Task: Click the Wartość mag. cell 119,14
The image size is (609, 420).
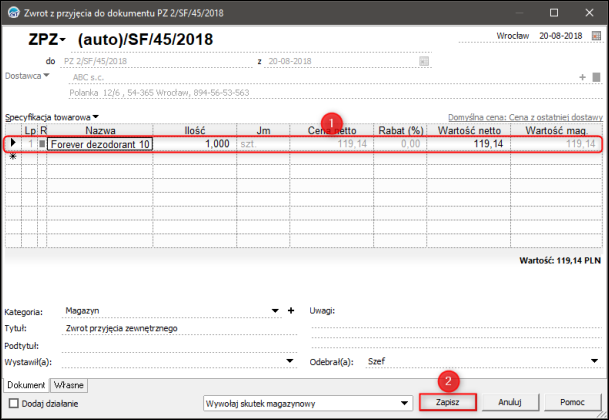Action: coord(556,144)
